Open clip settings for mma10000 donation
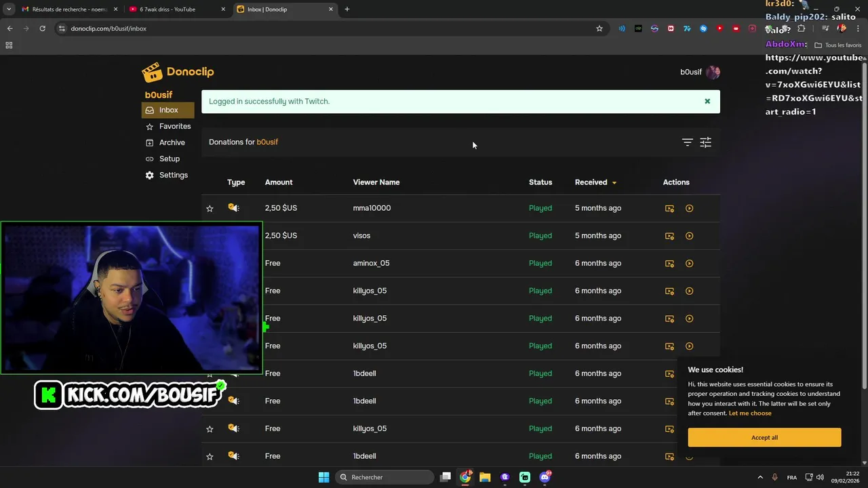The image size is (868, 488). [x=669, y=208]
